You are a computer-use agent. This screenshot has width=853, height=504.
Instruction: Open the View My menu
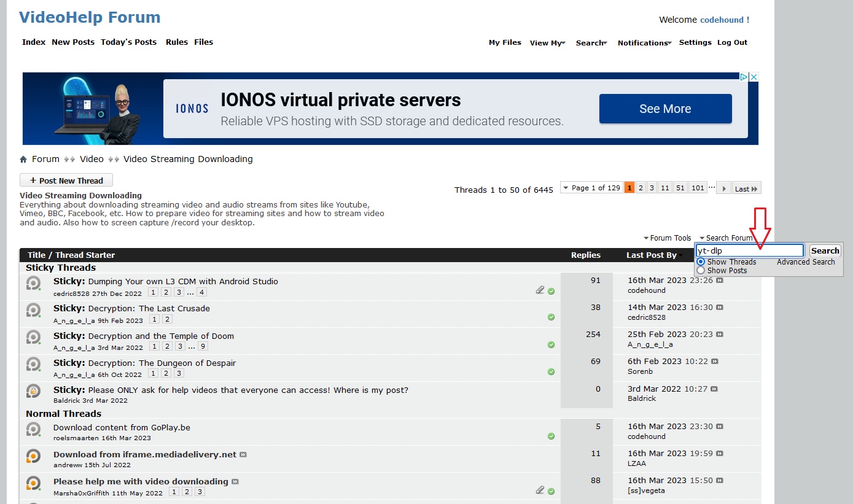pos(547,43)
